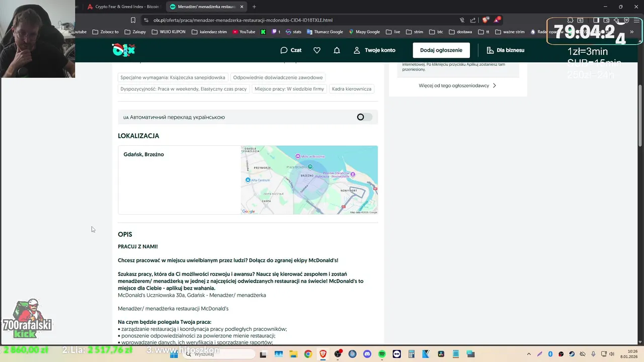Select tag Odpowiednie doświadczenie zawodowe

pyautogui.click(x=278, y=77)
